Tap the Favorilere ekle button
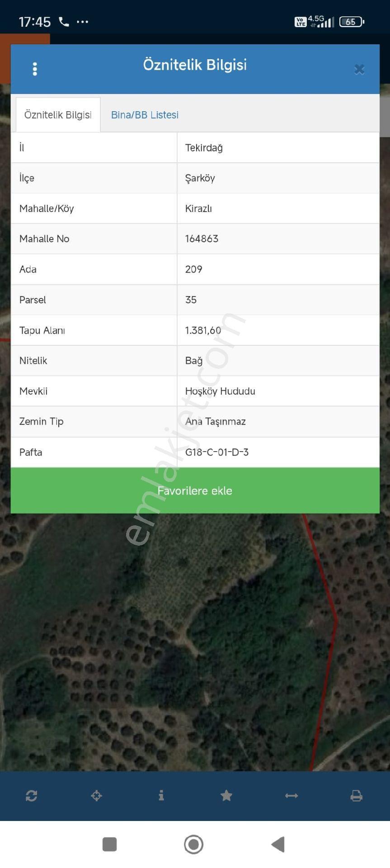The width and height of the screenshot is (390, 868). (195, 491)
